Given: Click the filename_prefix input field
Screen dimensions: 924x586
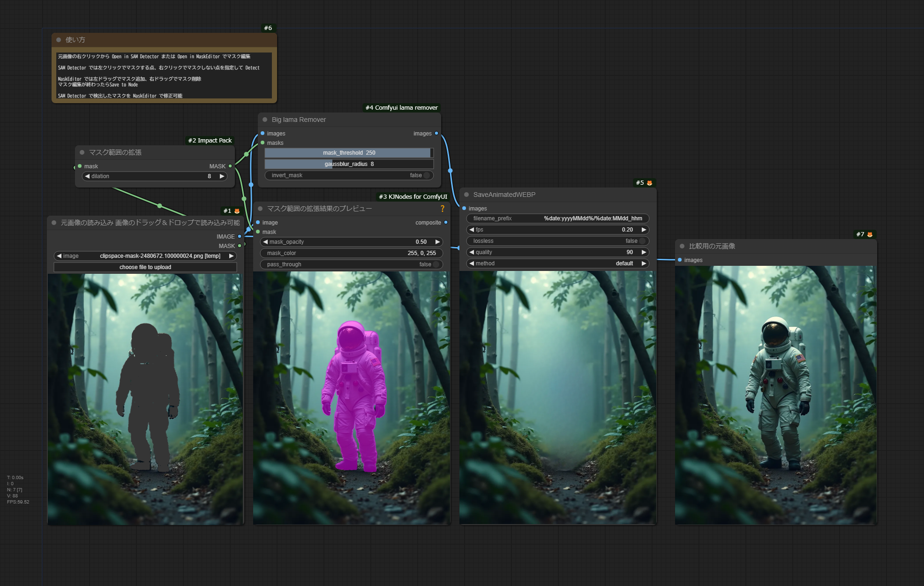Looking at the screenshot, I should coord(558,218).
